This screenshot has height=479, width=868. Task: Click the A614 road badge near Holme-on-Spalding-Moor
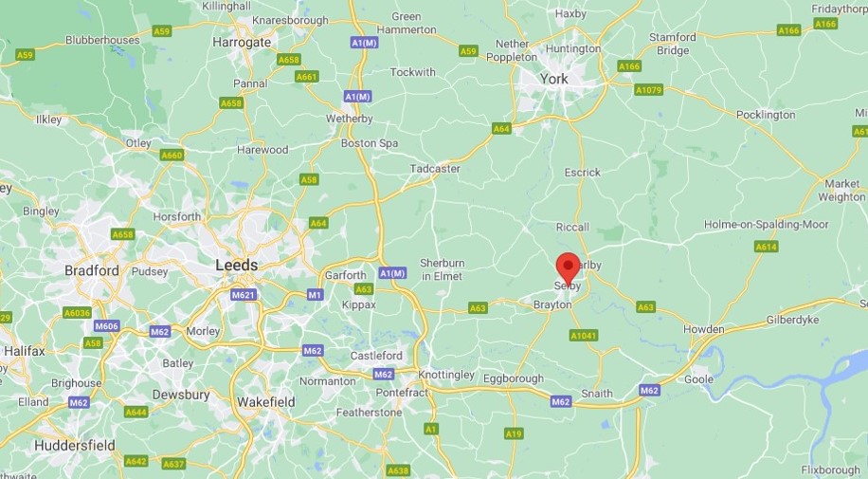[767, 247]
